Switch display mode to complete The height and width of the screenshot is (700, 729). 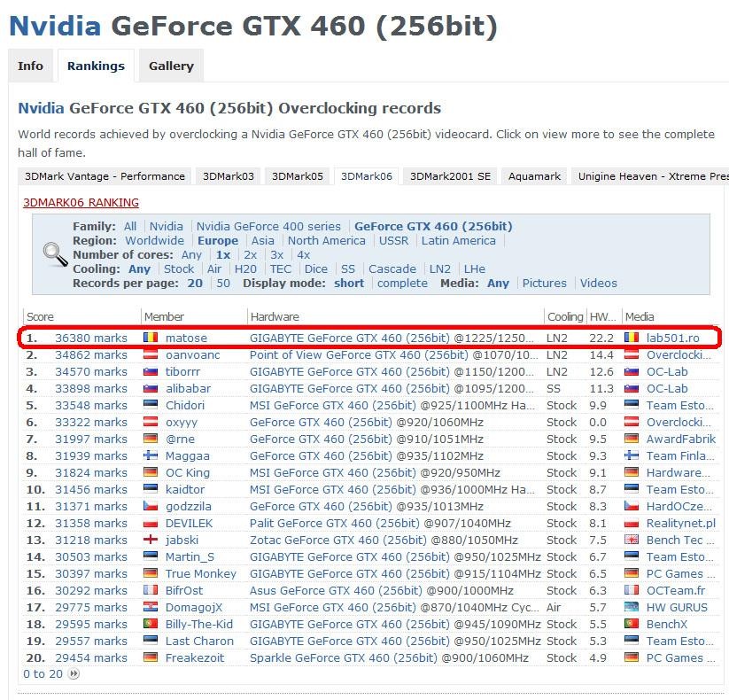click(x=402, y=284)
